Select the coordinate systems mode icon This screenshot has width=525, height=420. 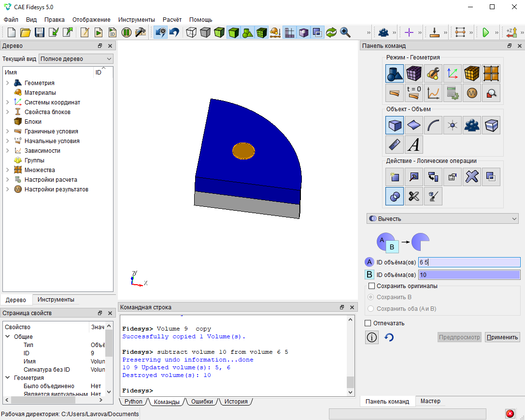click(453, 73)
